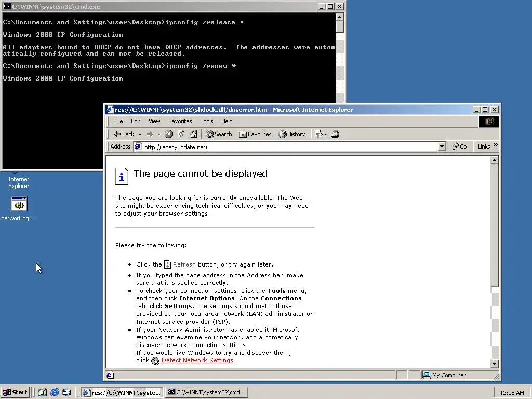The image size is (532, 399).
Task: Click the info icon beside page heading
Action: click(x=122, y=177)
